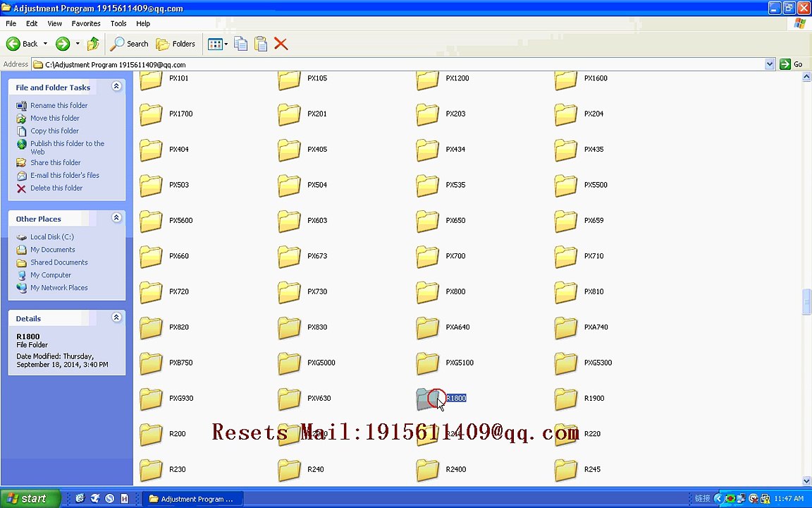Open the Edit menu
This screenshot has height=508, width=812.
click(32, 23)
